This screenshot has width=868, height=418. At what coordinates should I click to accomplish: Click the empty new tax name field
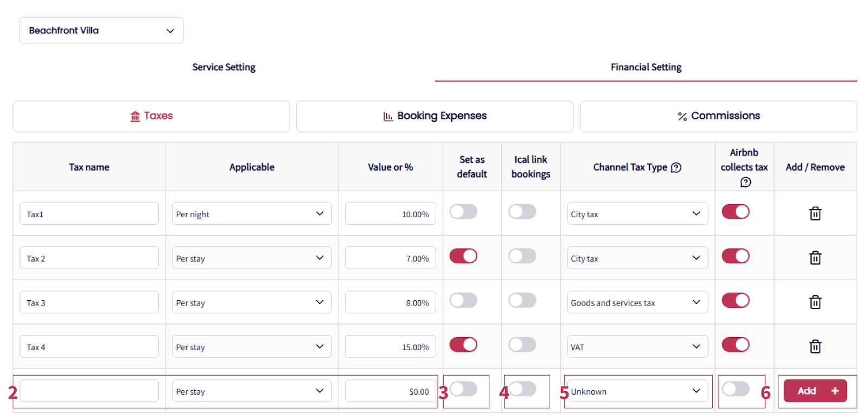tap(89, 391)
